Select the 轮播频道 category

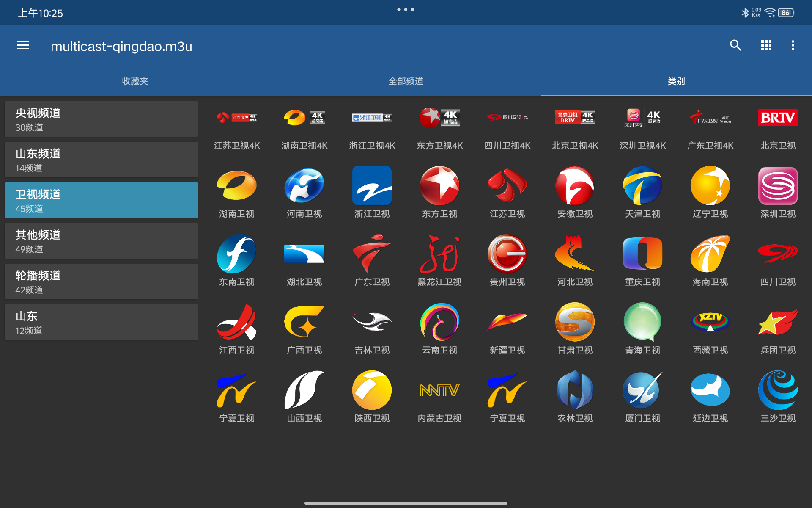[x=101, y=281]
